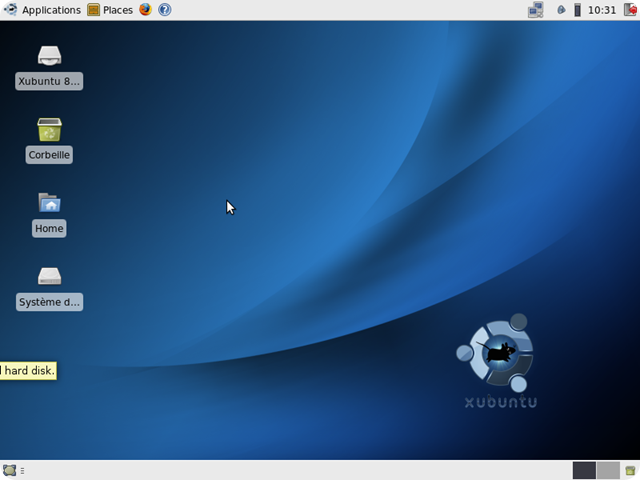Click the battery indicator in the panel

click(x=577, y=10)
